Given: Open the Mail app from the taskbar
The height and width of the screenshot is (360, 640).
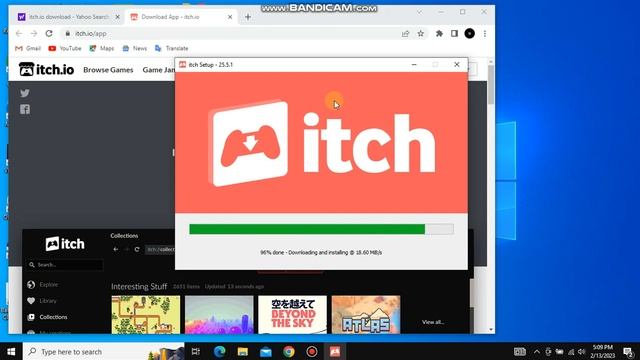Looking at the screenshot, I should (266, 351).
